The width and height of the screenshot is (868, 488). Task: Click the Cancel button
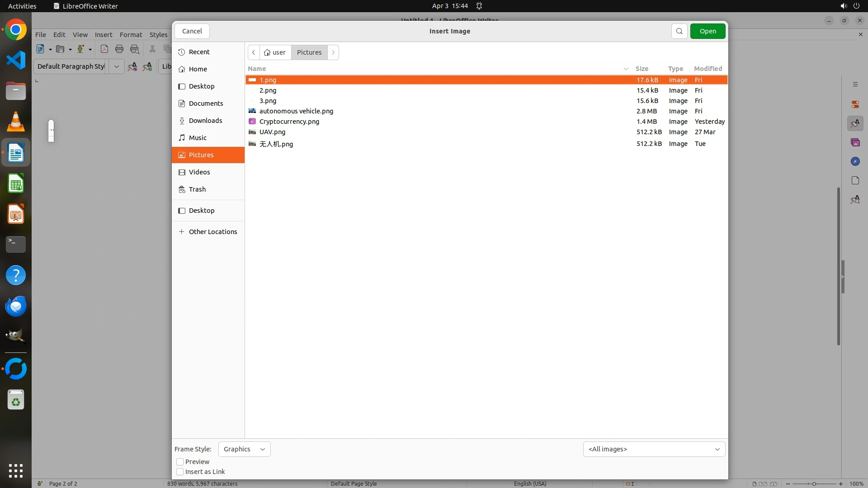192,31
